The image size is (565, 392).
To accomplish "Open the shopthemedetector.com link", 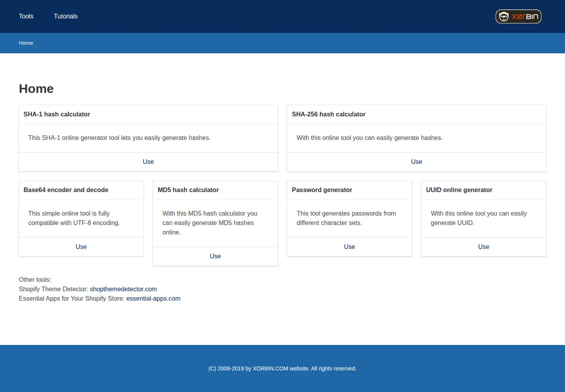I will 123,289.
